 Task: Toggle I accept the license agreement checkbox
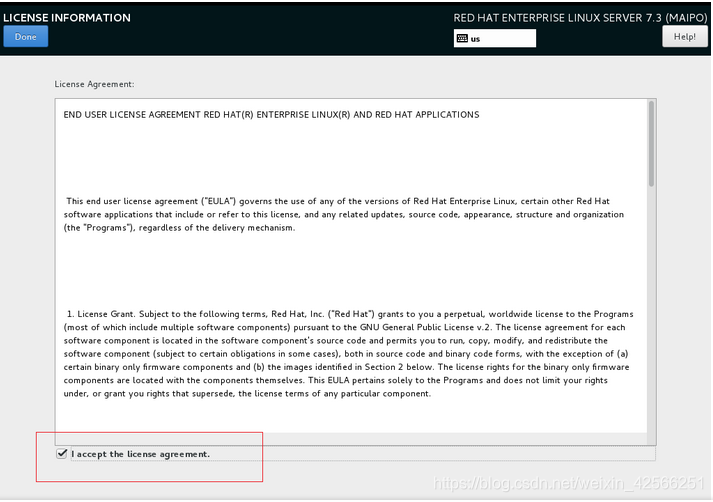tap(61, 453)
